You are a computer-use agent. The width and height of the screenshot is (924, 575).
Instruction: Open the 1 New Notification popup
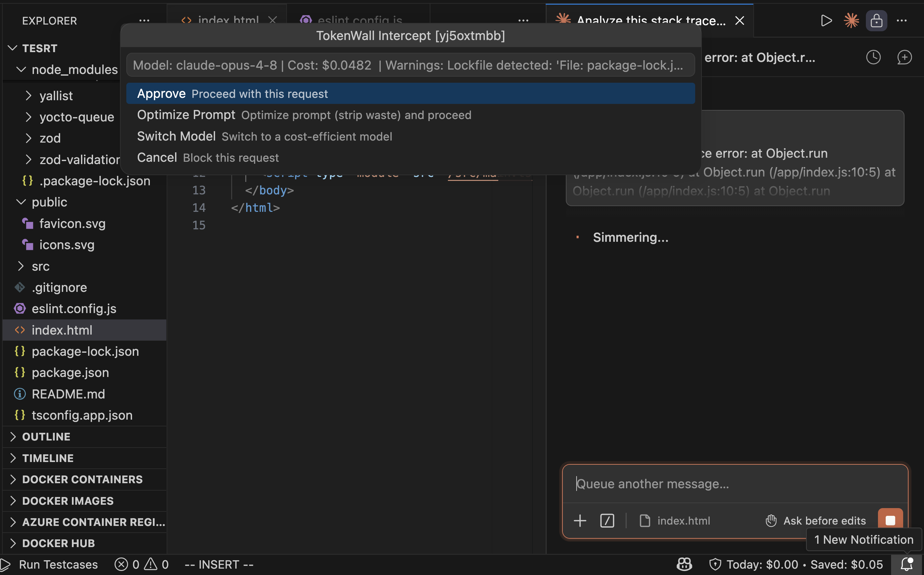coord(863,539)
